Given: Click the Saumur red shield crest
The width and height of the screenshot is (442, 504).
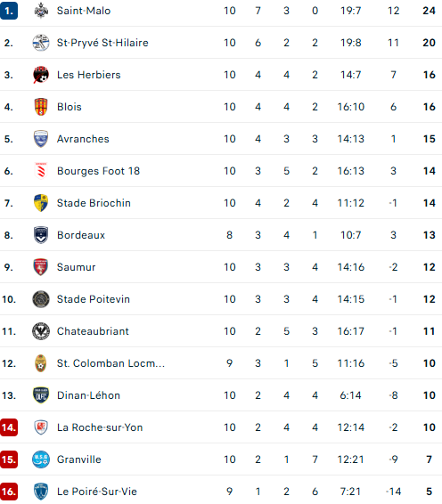Looking at the screenshot, I should click(41, 267).
